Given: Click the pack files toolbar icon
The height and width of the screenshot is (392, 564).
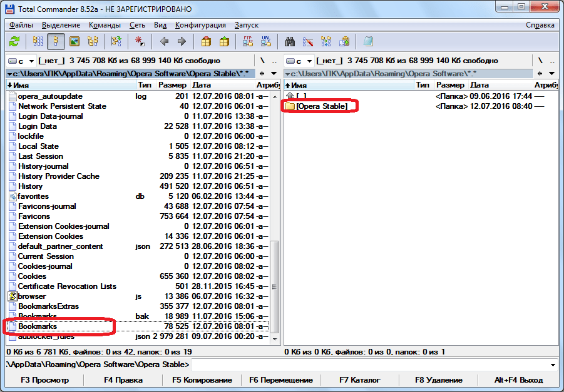Looking at the screenshot, I should 206,42.
